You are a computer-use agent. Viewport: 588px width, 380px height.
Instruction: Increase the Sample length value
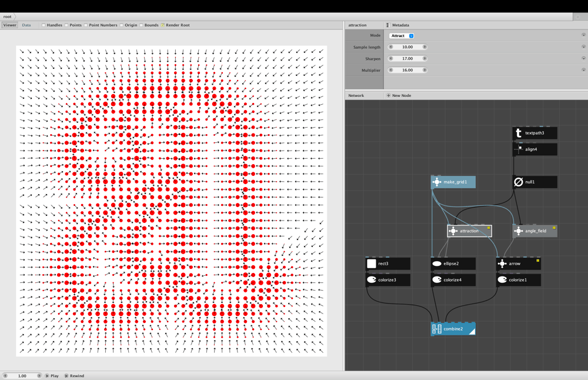[425, 47]
